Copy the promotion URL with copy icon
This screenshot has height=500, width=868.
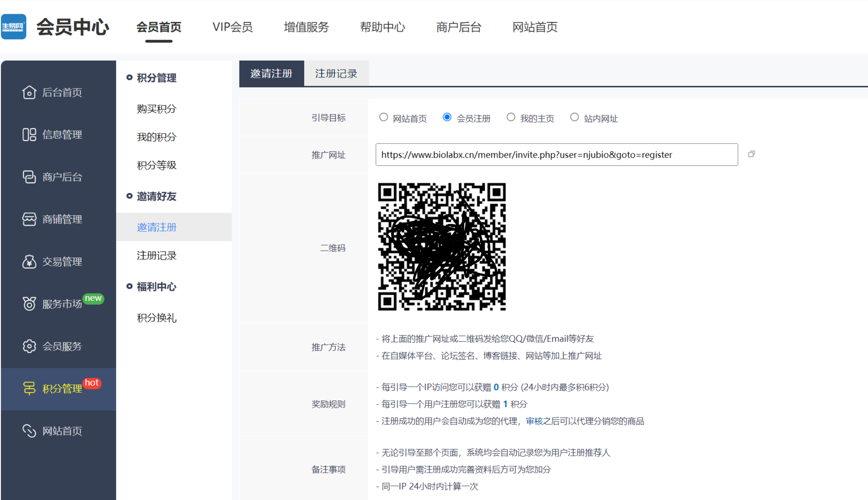(x=751, y=154)
